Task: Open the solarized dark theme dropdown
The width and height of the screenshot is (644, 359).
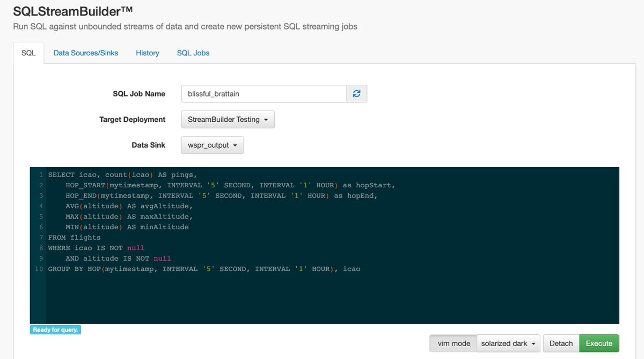Action: pyautogui.click(x=509, y=343)
